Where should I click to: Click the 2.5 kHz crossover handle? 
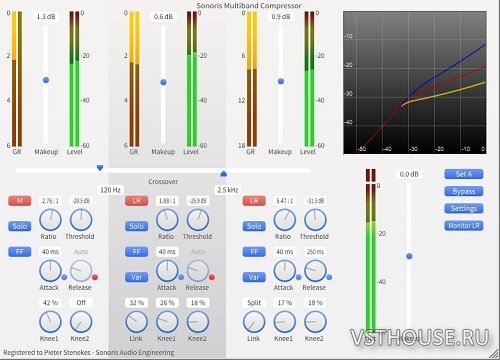[x=224, y=173]
